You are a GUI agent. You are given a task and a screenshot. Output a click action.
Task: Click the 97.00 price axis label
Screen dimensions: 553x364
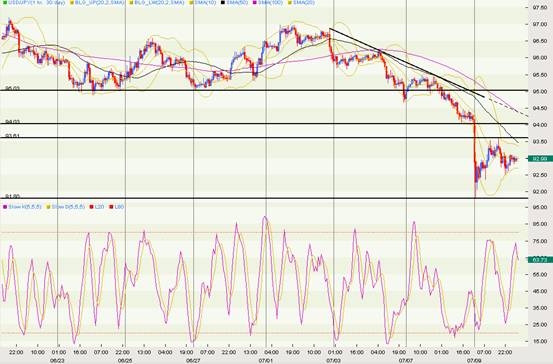click(x=540, y=24)
